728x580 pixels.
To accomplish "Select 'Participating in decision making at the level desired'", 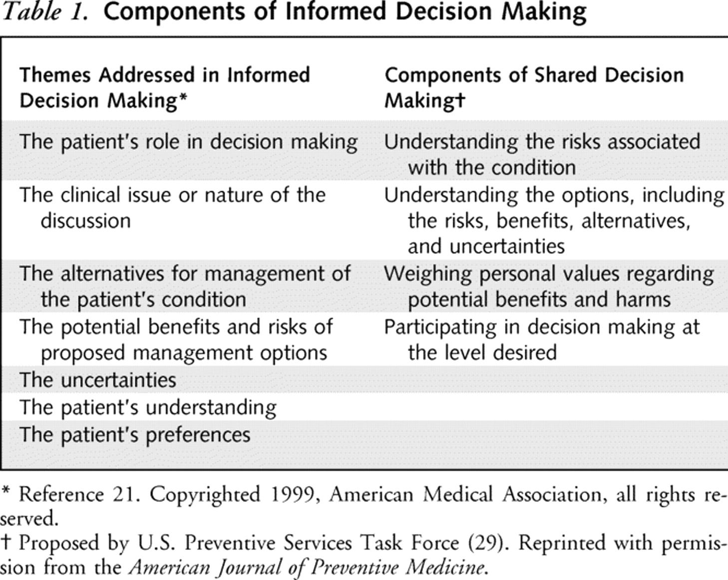I will coord(541,340).
